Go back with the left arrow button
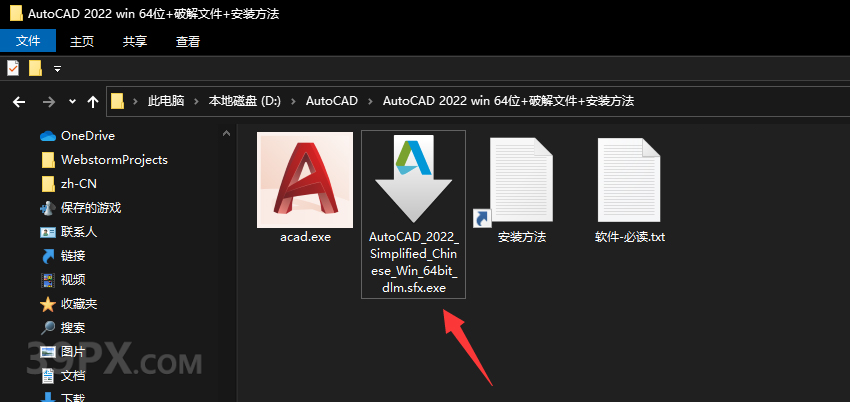Screen dimensions: 850x402 coord(19,101)
